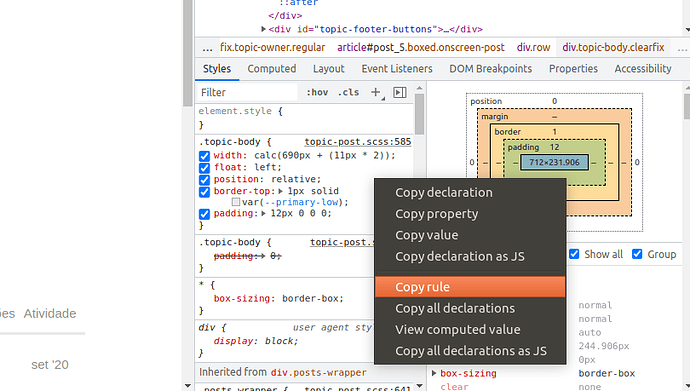Screen dimensions: 690x391
Task: Select fix.topic-owner.regular breadcrumb item
Action: click(x=272, y=48)
